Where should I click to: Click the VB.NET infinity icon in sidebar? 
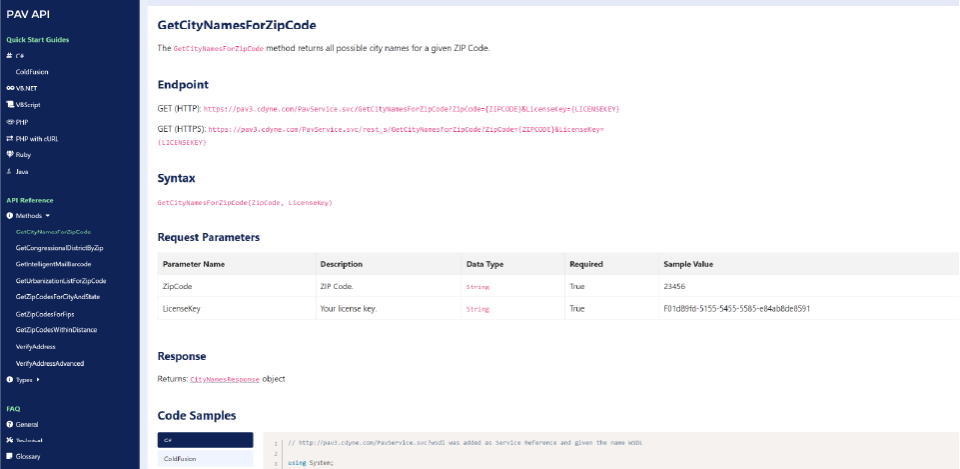click(x=10, y=88)
